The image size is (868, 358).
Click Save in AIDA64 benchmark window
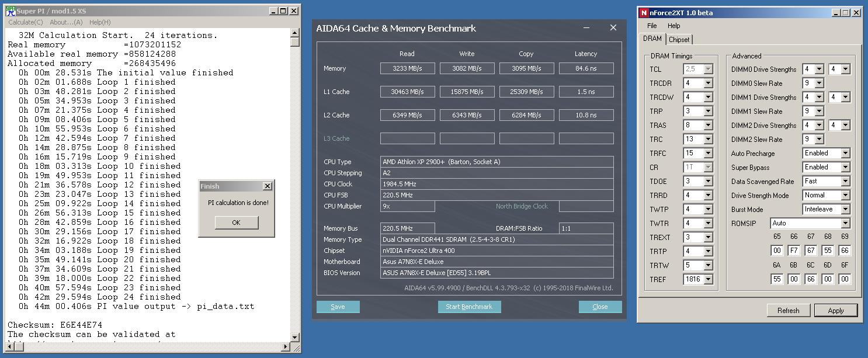pyautogui.click(x=338, y=307)
